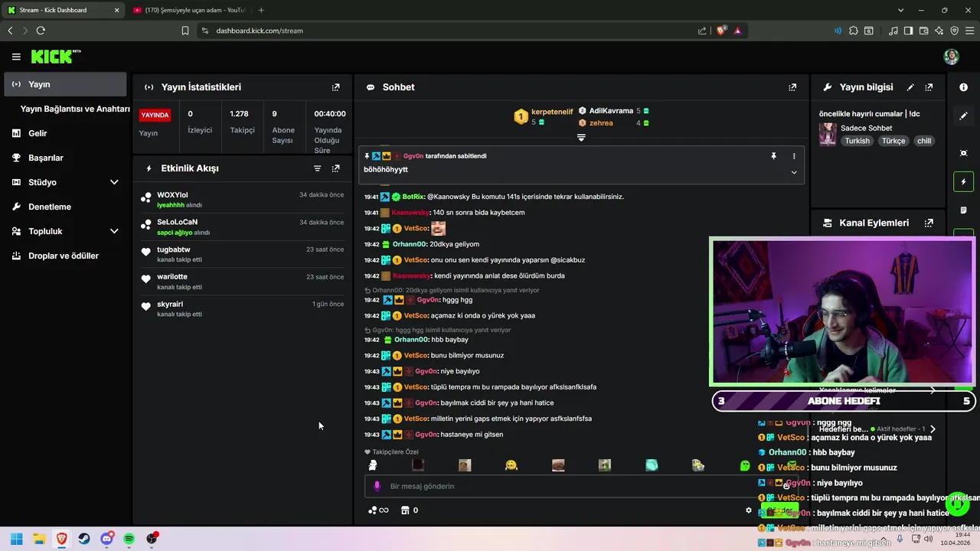
Task: Toggle the browser sidebar panel
Action: [908, 31]
